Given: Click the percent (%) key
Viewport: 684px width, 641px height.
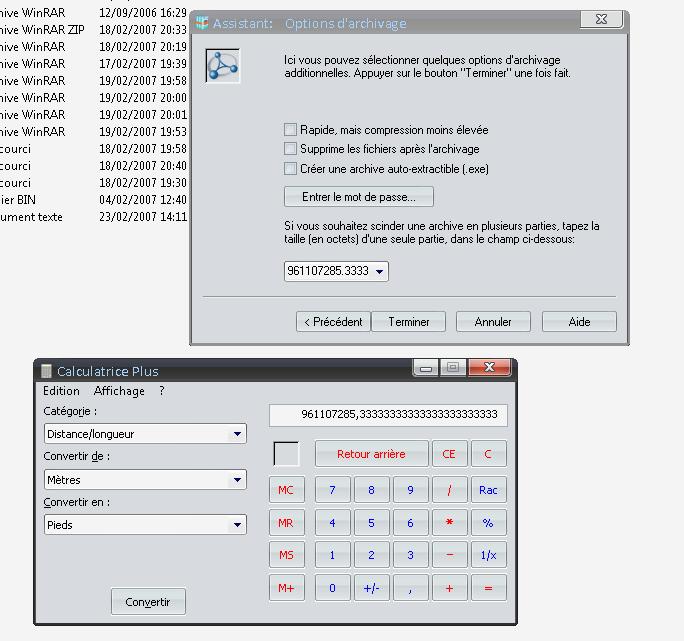Looking at the screenshot, I should coord(488,523).
